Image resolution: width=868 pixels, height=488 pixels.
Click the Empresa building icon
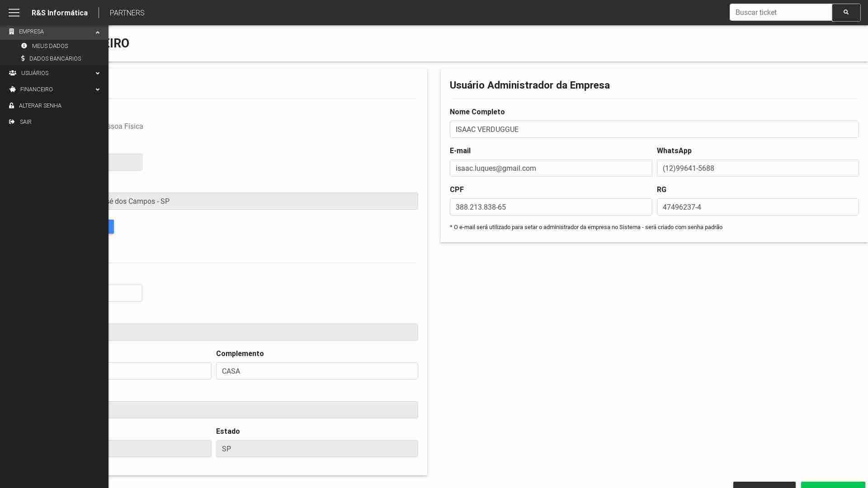click(x=12, y=32)
